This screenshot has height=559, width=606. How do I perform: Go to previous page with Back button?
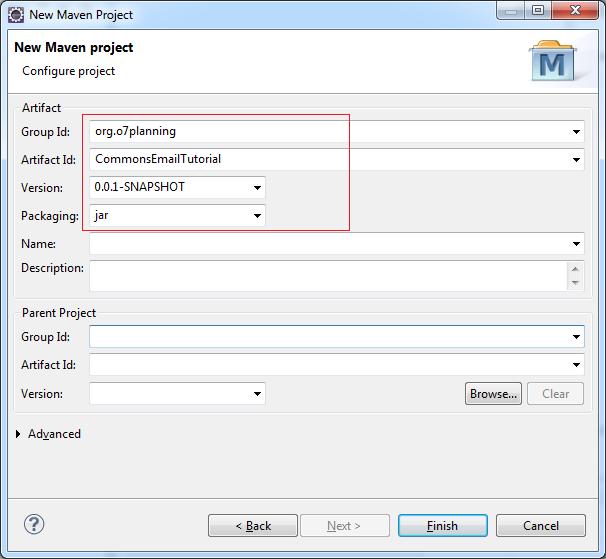pyautogui.click(x=253, y=526)
